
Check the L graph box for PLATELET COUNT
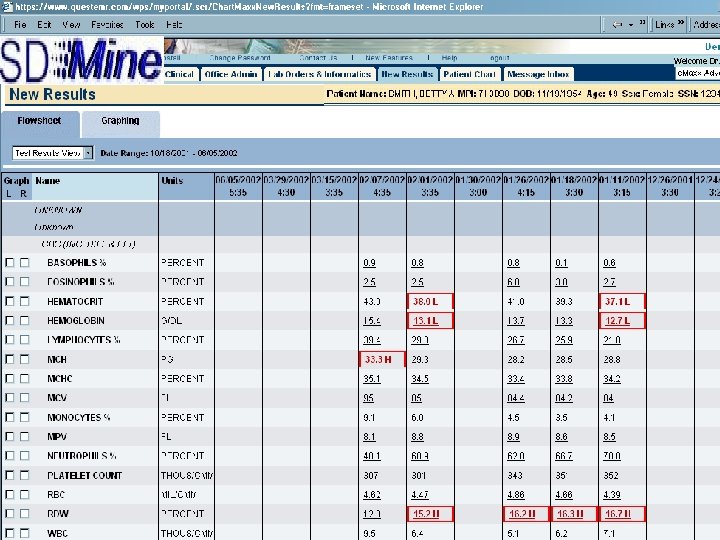pos(10,475)
